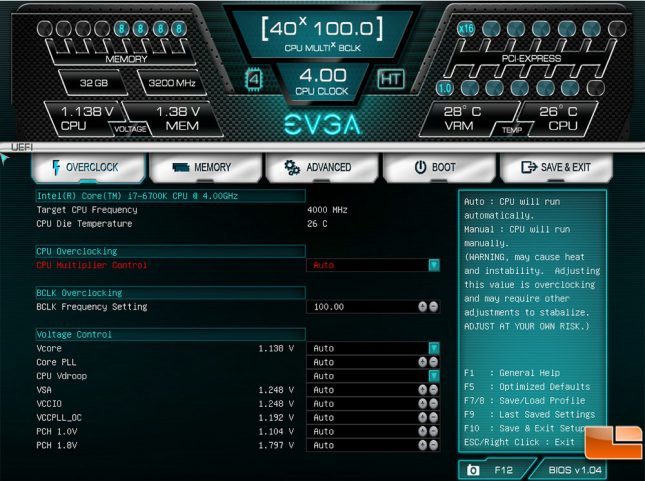Click the Intel Core i7-6700K header text

137,196
